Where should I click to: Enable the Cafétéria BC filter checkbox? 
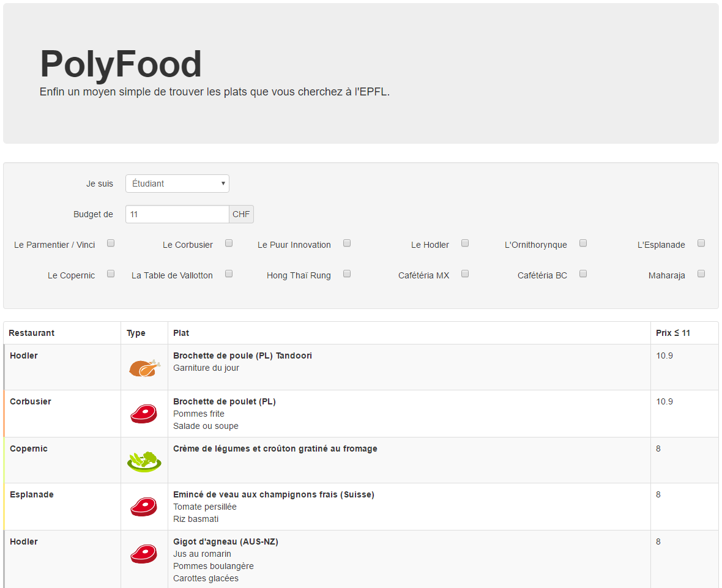tap(583, 274)
